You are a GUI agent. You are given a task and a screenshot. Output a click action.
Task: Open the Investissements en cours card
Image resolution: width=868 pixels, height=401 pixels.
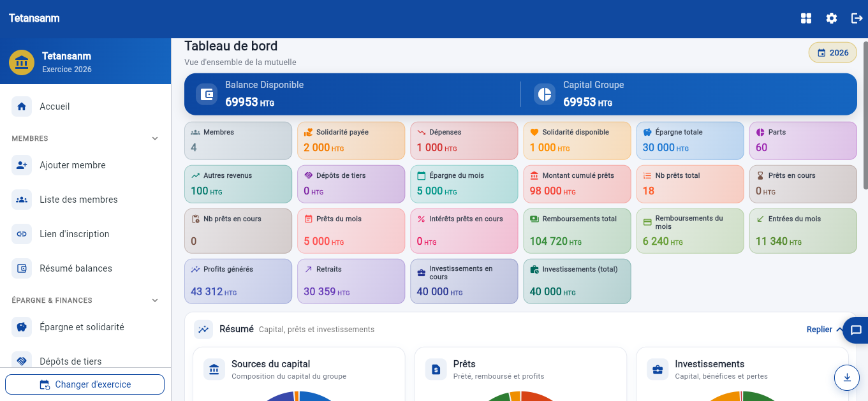point(464,281)
